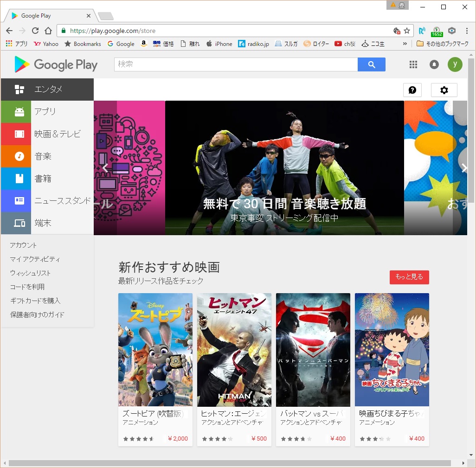Image resolution: width=476 pixels, height=468 pixels.
Task: Open the ウィッシュリスト link
Action: tap(30, 273)
